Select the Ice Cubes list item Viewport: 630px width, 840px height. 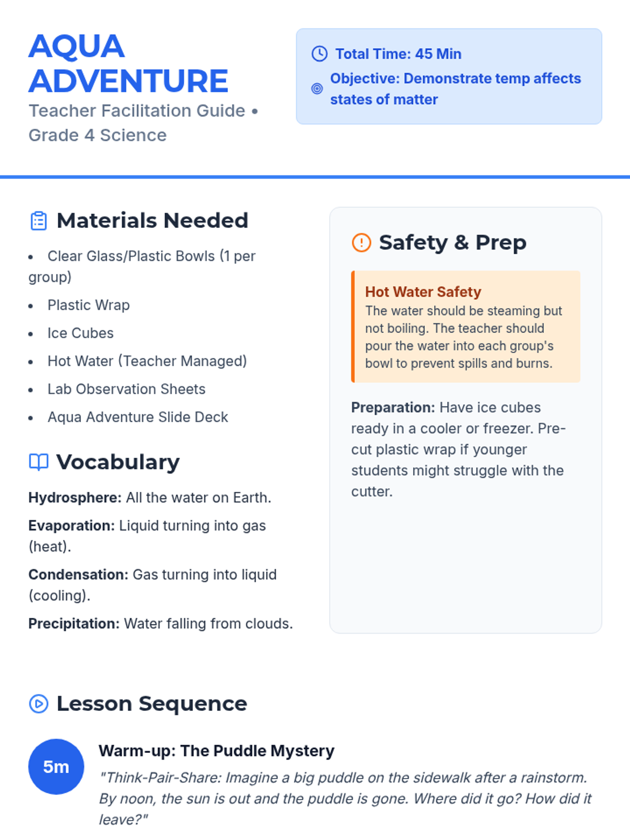tap(80, 333)
